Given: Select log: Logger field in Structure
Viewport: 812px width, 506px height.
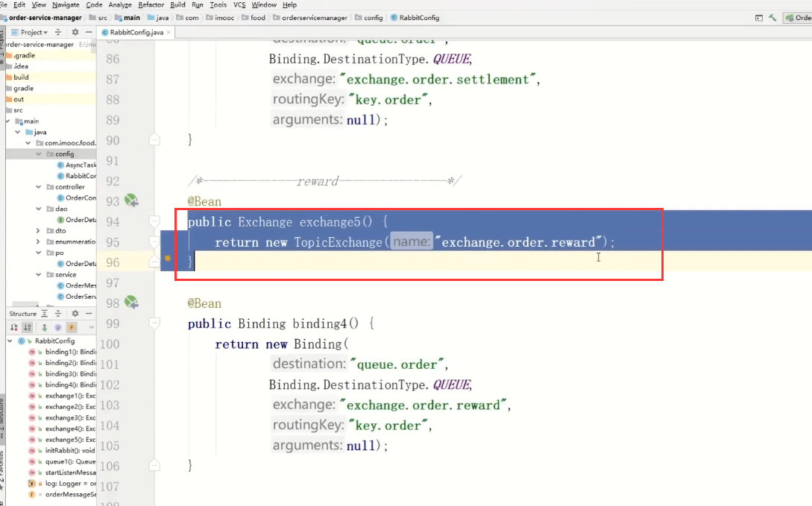Looking at the screenshot, I should point(62,484).
